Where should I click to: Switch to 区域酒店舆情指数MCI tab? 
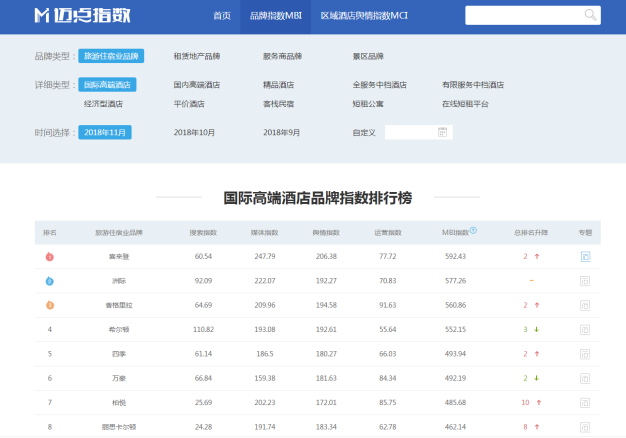(x=364, y=16)
